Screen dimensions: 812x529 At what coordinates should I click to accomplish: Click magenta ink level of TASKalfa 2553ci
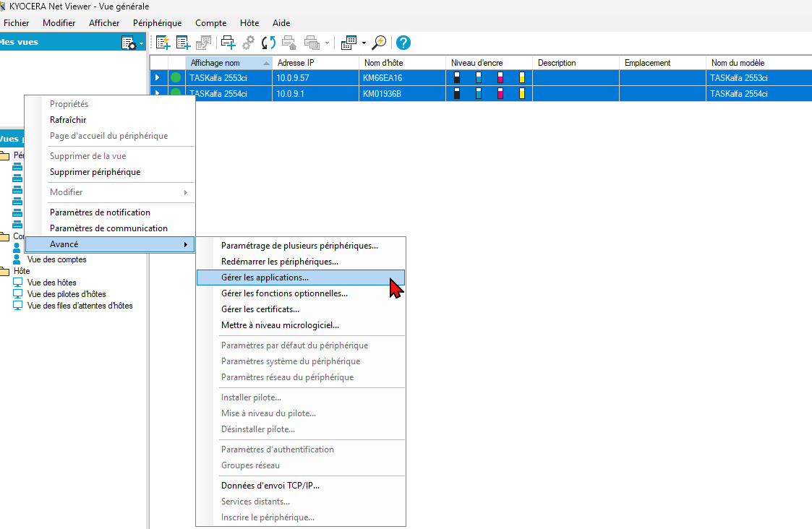[x=500, y=77]
